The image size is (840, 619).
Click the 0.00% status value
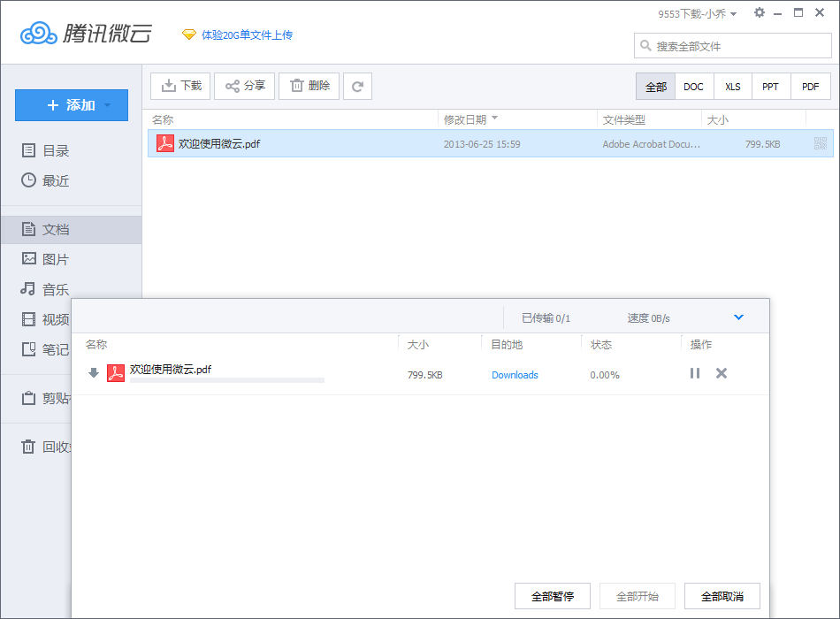click(x=604, y=375)
